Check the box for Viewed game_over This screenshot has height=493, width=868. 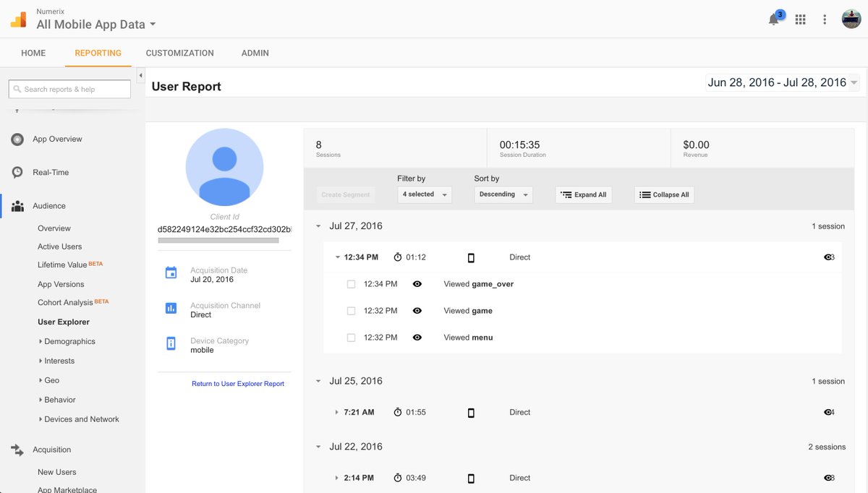[352, 284]
